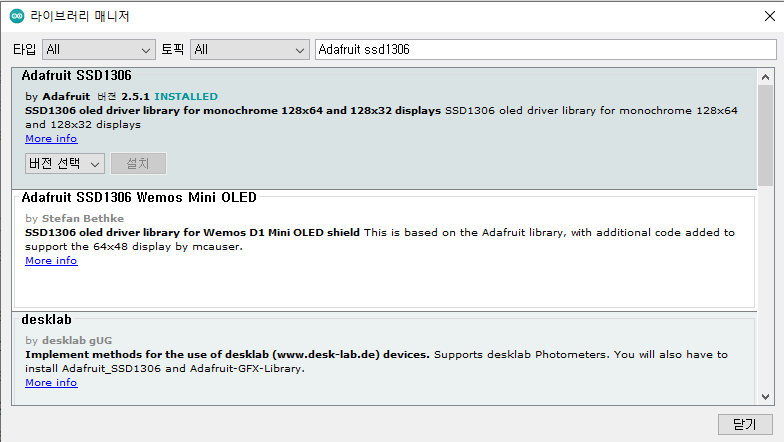The image size is (784, 442).
Task: Click the 닫기 close button
Action: click(745, 424)
